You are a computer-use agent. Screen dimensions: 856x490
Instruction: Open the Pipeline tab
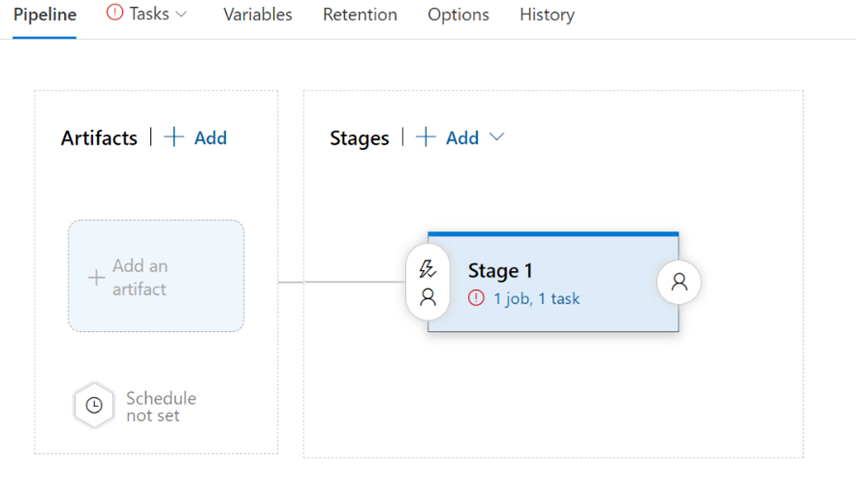44,15
